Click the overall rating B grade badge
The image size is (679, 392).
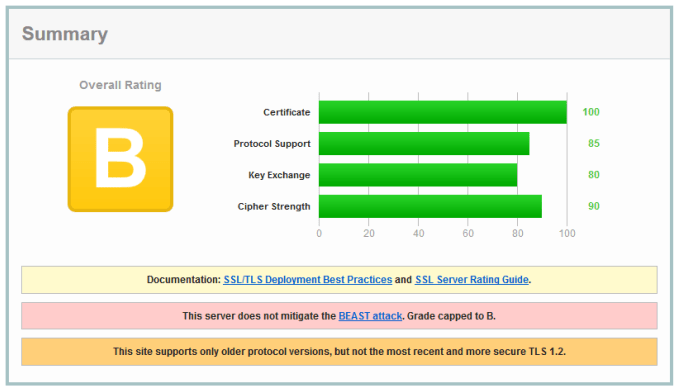(x=120, y=159)
